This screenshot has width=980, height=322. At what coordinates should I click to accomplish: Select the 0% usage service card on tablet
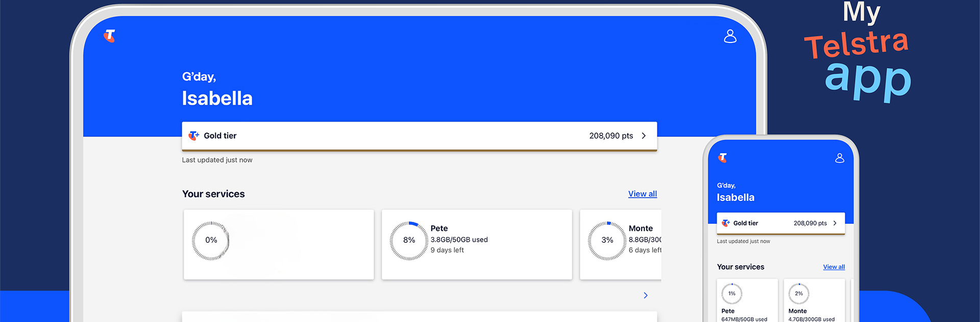coord(279,244)
